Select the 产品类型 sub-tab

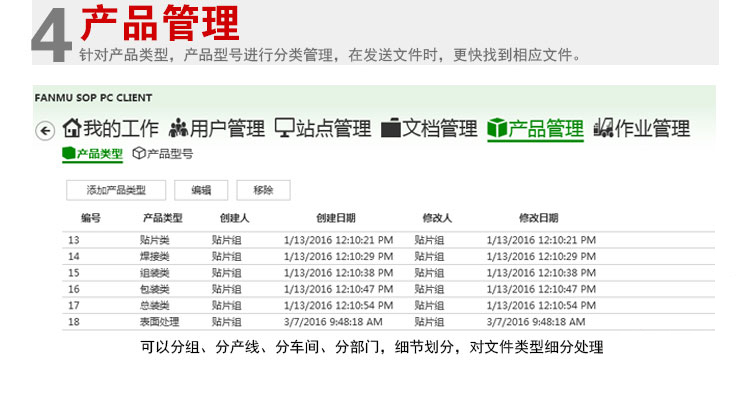[x=92, y=154]
